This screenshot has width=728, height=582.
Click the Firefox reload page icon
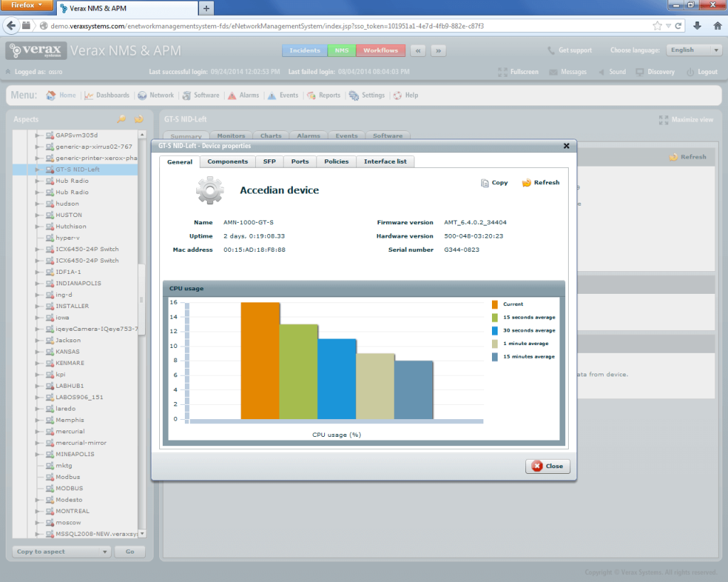click(x=678, y=26)
